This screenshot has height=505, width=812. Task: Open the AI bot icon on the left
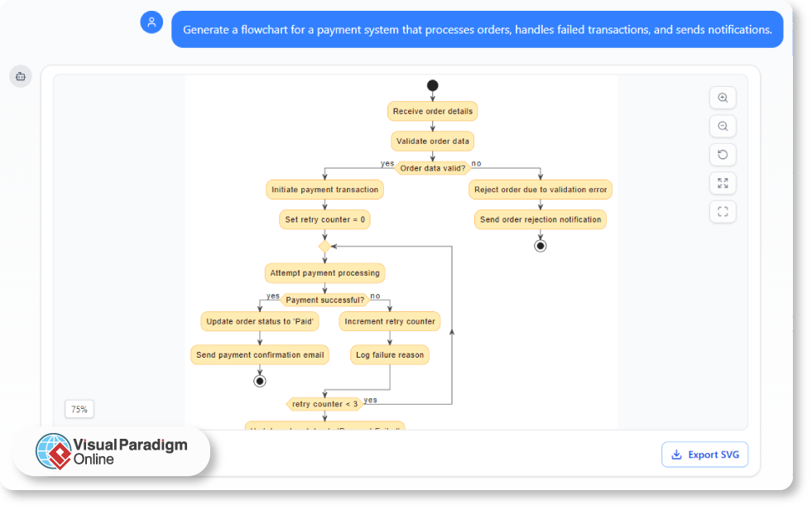[20, 75]
